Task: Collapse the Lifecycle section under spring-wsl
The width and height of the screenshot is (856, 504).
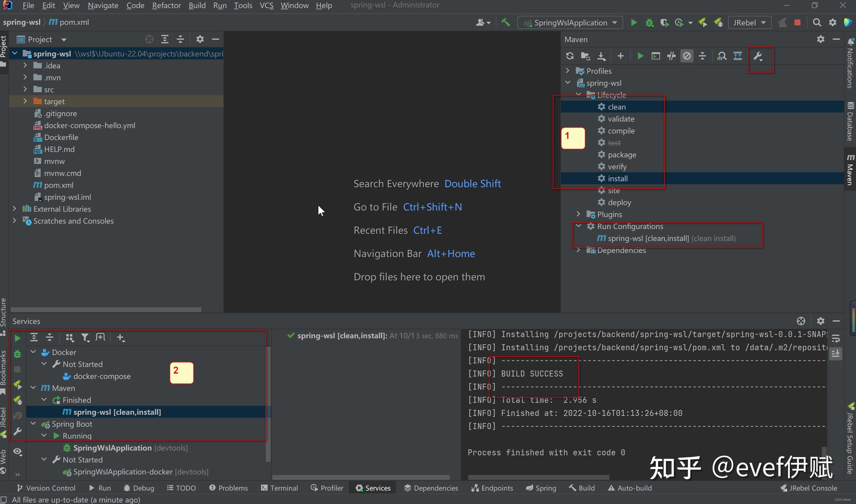Action: point(579,95)
